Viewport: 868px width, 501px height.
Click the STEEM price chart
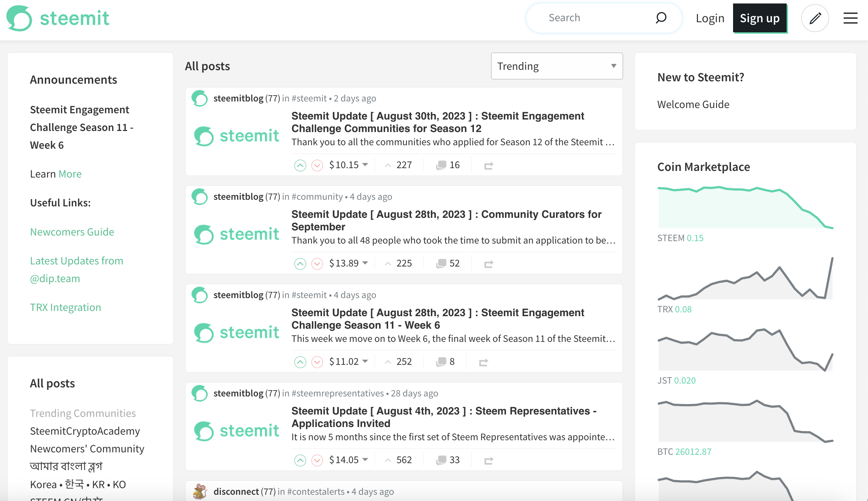pyautogui.click(x=745, y=208)
